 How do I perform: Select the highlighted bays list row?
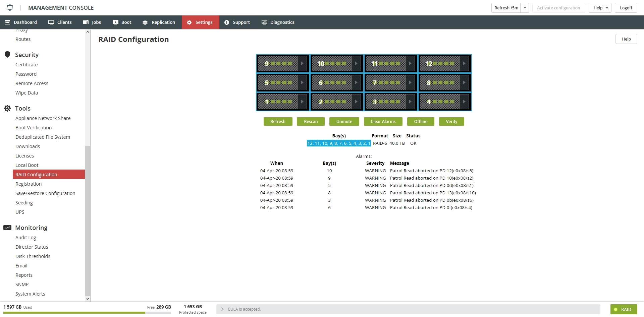coord(339,143)
